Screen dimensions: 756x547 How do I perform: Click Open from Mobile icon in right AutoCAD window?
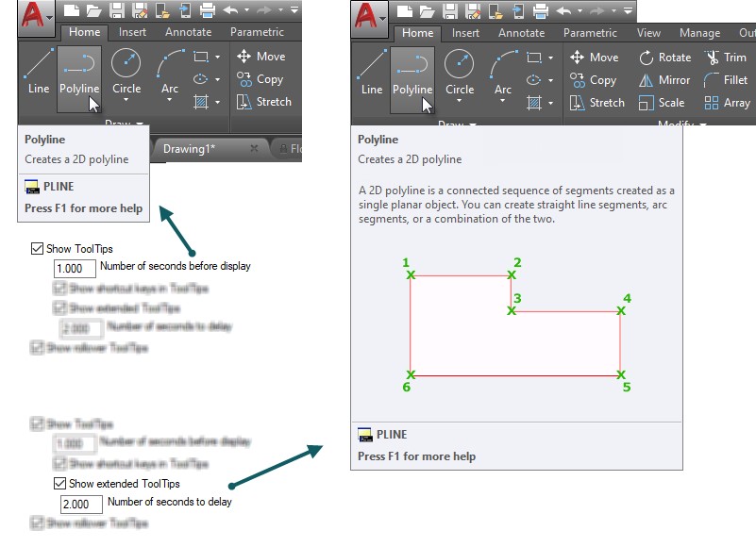tap(495, 10)
